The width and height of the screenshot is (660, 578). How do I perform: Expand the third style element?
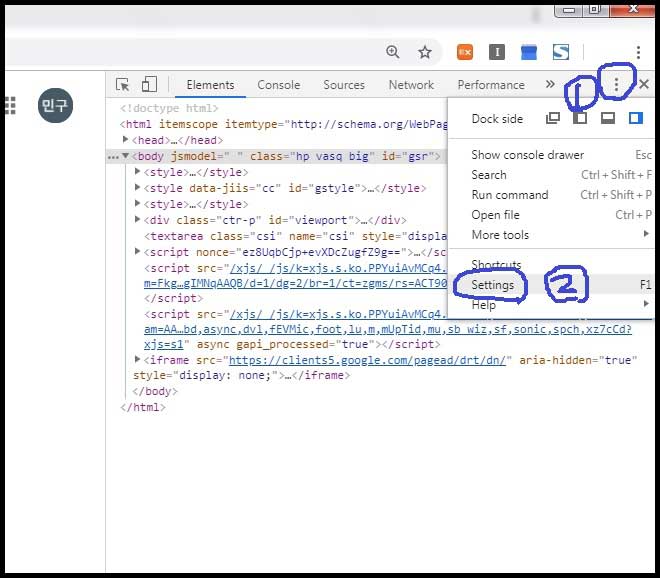coord(137,203)
